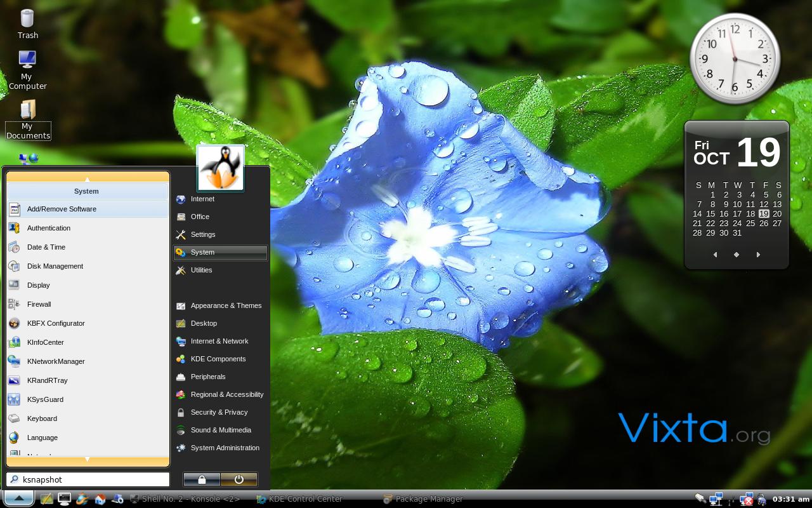Click the lock session button
The image size is (812, 508).
click(202, 479)
